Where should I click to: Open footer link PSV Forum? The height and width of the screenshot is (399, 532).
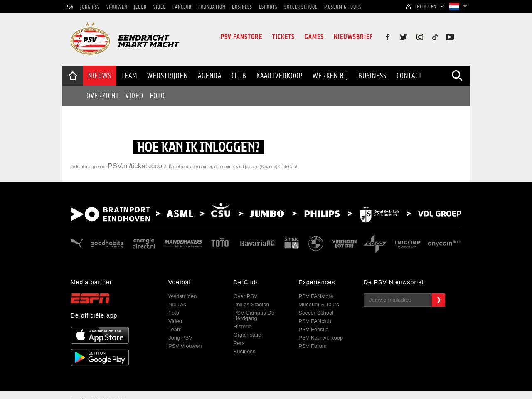point(313,346)
